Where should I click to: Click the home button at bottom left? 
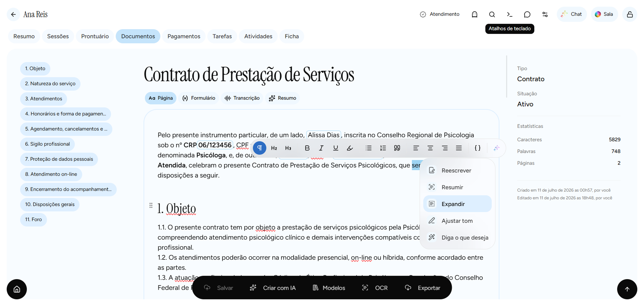17,289
